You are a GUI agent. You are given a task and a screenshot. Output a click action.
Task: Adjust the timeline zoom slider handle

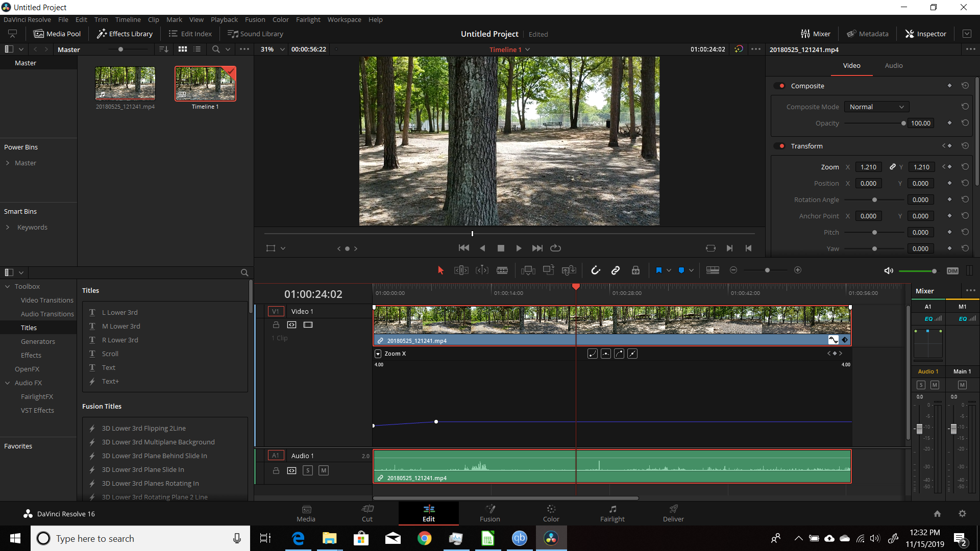point(767,270)
